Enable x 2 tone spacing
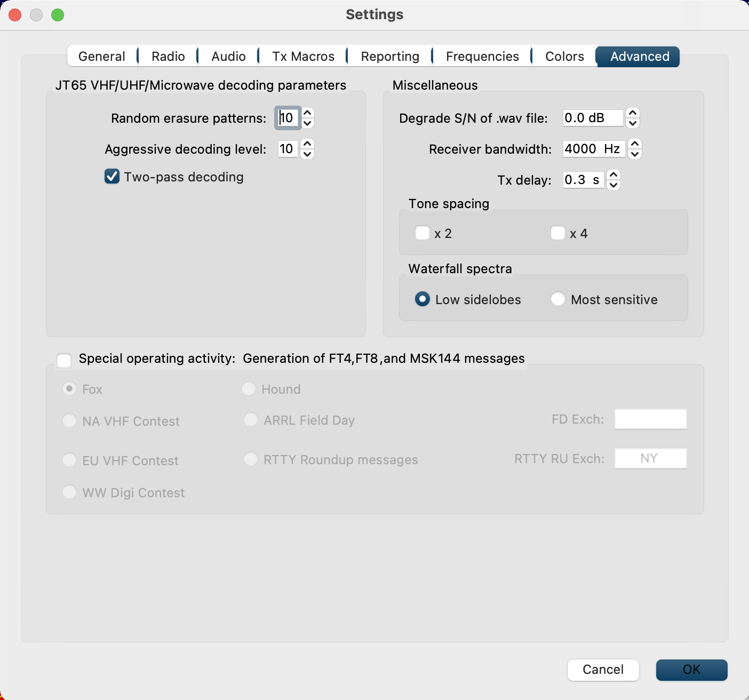Viewport: 749px width, 700px height. 423,233
